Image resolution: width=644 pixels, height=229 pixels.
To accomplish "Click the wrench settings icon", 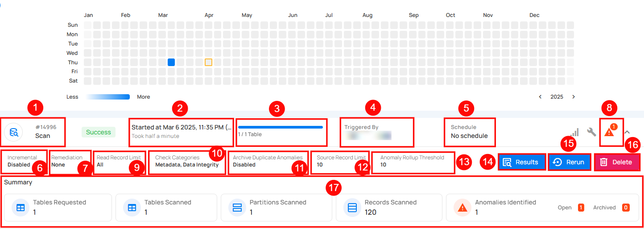I will pyautogui.click(x=591, y=132).
